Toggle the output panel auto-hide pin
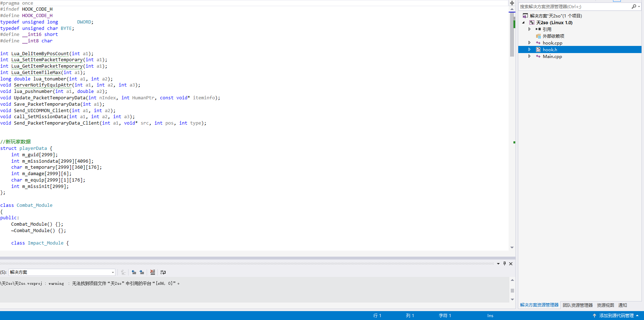The width and height of the screenshot is (644, 320). [x=504, y=264]
